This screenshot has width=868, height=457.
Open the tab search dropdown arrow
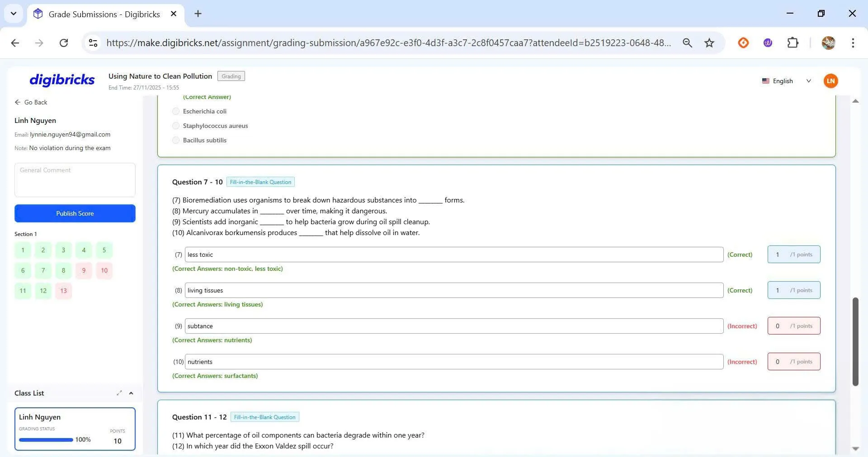coord(14,14)
